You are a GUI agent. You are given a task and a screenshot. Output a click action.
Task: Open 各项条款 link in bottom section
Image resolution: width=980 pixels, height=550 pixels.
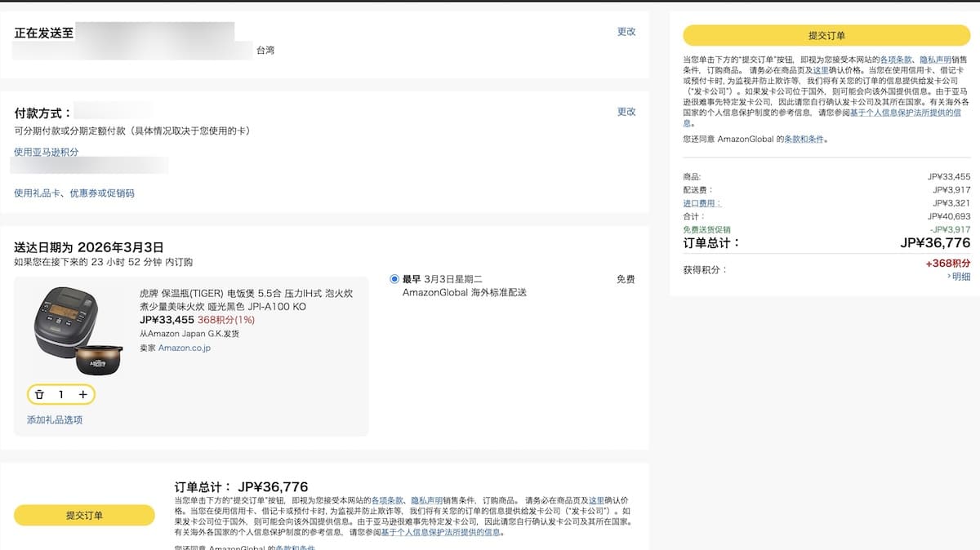pos(389,500)
